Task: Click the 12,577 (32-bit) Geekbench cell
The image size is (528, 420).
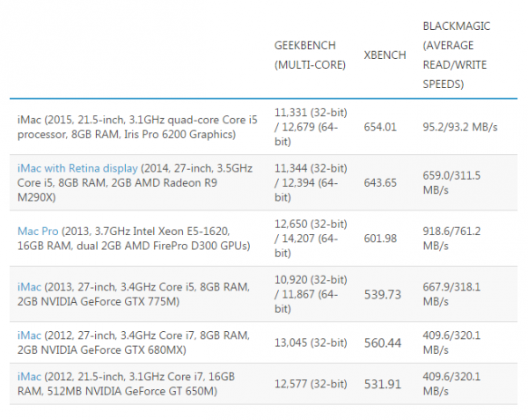Action: [x=311, y=384]
